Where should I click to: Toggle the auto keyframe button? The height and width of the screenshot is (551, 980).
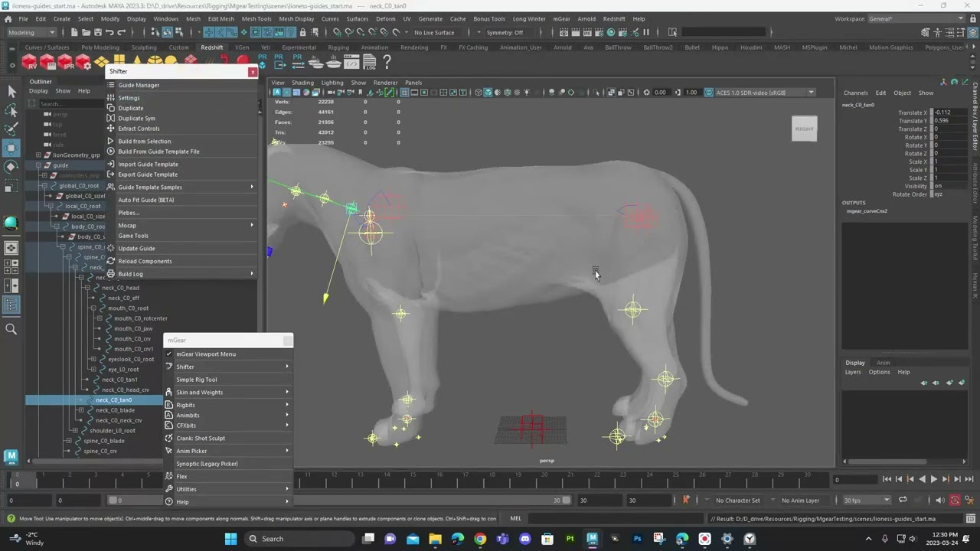pyautogui.click(x=955, y=500)
